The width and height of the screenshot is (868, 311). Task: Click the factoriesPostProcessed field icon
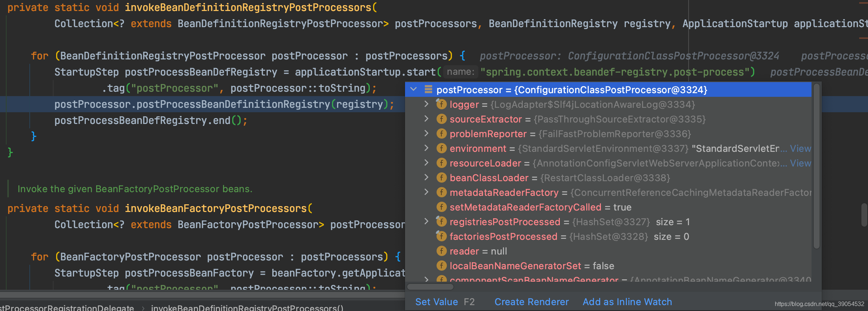pyautogui.click(x=441, y=236)
